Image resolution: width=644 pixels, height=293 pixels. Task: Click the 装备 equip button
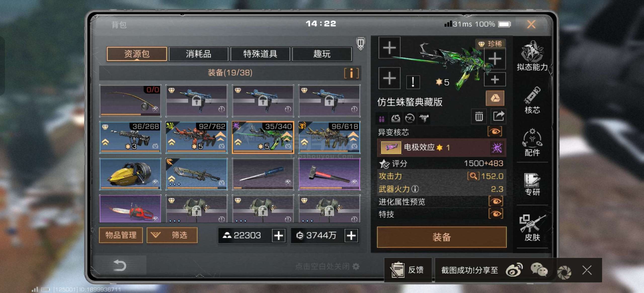point(441,237)
